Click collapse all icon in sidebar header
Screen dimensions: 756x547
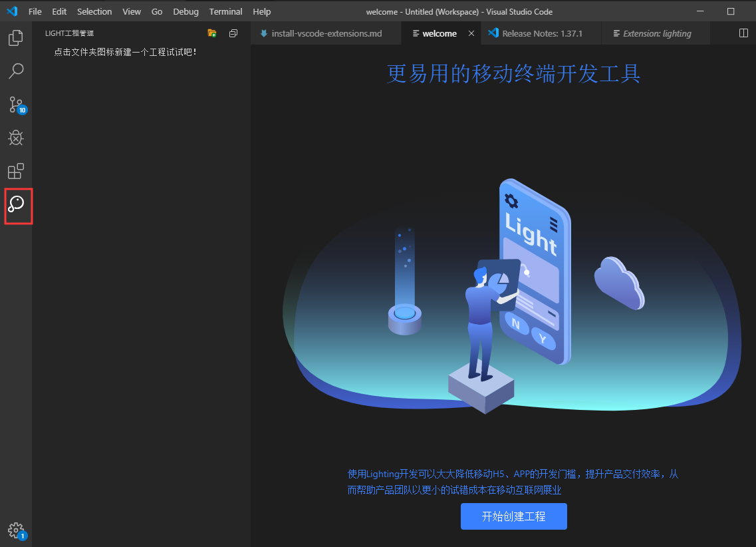click(233, 33)
